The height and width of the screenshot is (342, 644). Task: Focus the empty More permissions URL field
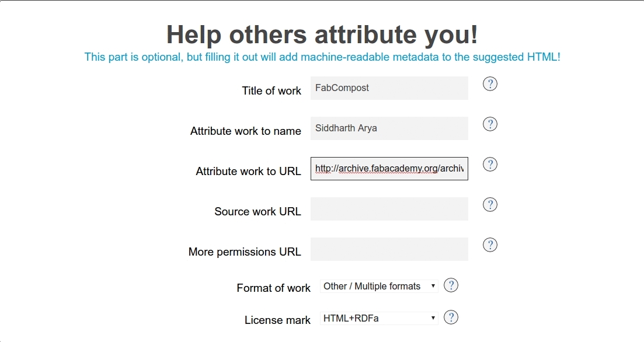pyautogui.click(x=389, y=249)
